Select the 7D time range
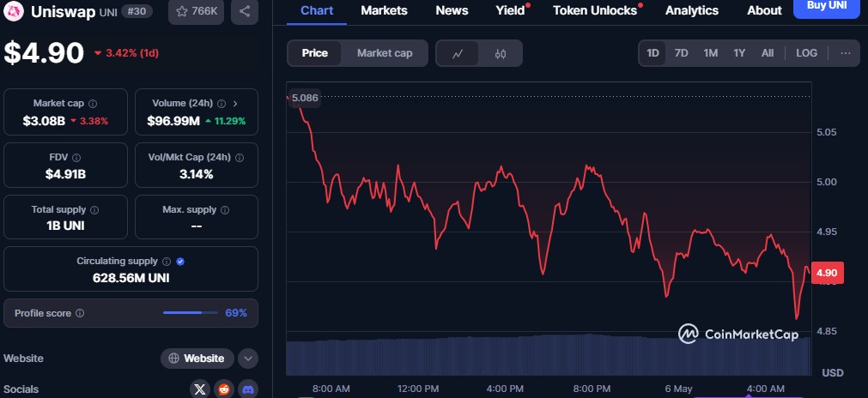 [682, 53]
